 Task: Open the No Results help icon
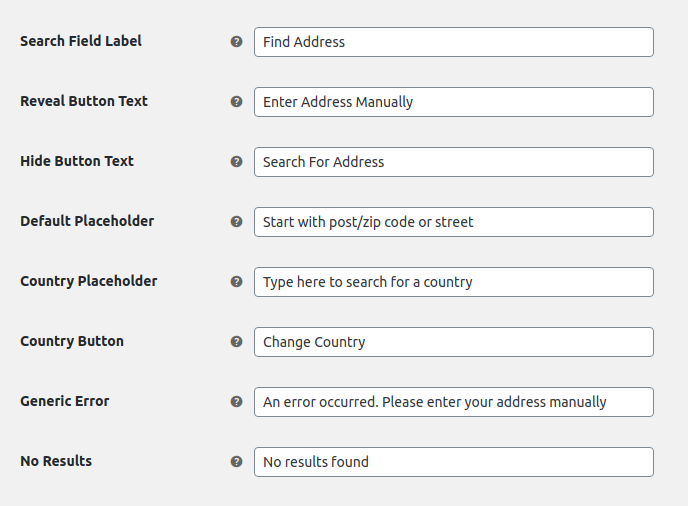click(x=236, y=462)
